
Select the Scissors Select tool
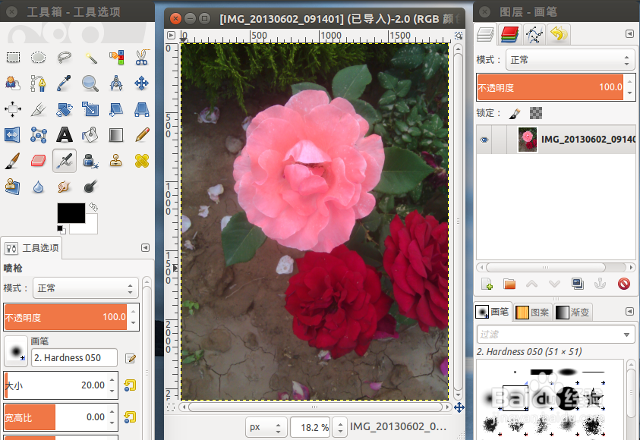point(142,58)
